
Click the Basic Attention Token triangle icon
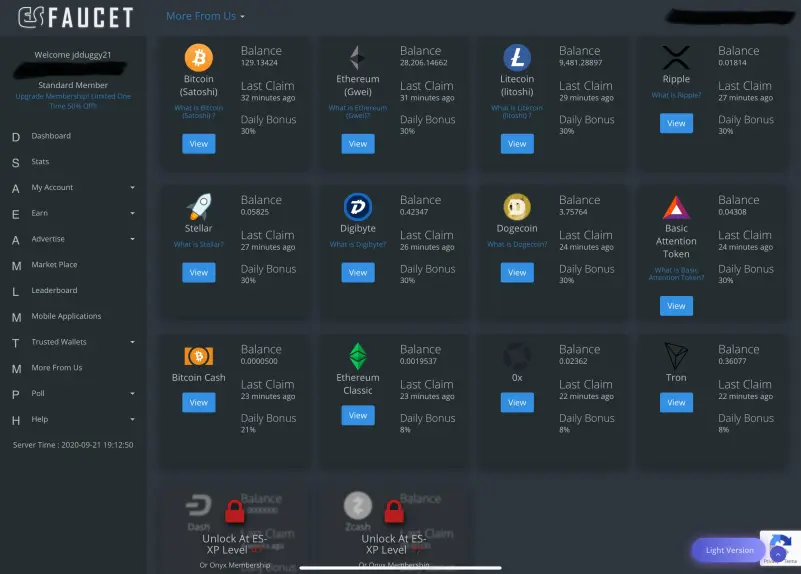click(676, 207)
